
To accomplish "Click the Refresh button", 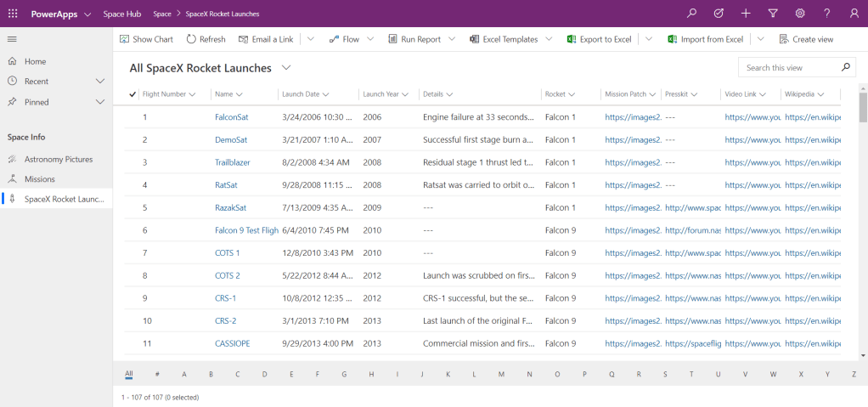I will pos(206,39).
